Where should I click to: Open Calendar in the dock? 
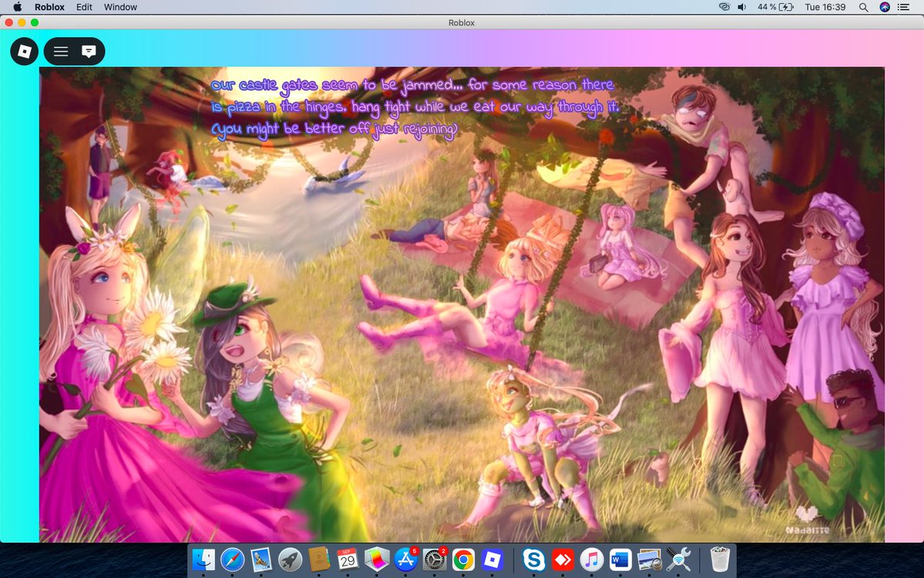pos(348,560)
